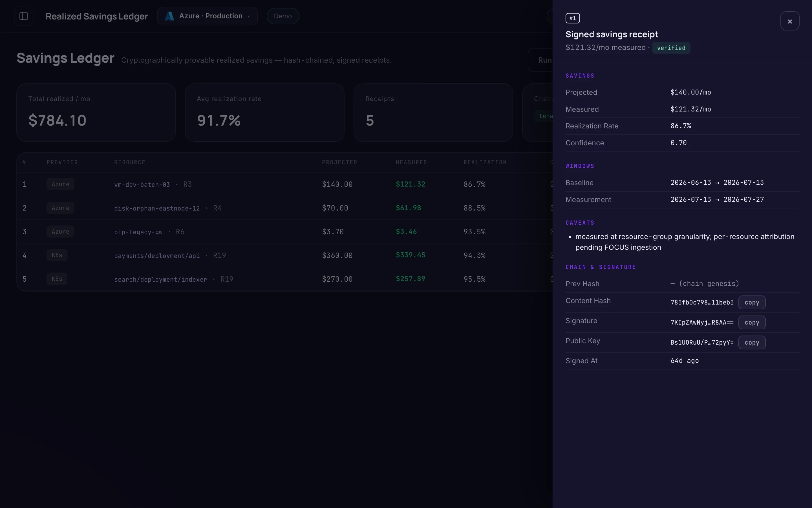Click the Baseline window date range
The height and width of the screenshot is (508, 812).
click(x=717, y=182)
